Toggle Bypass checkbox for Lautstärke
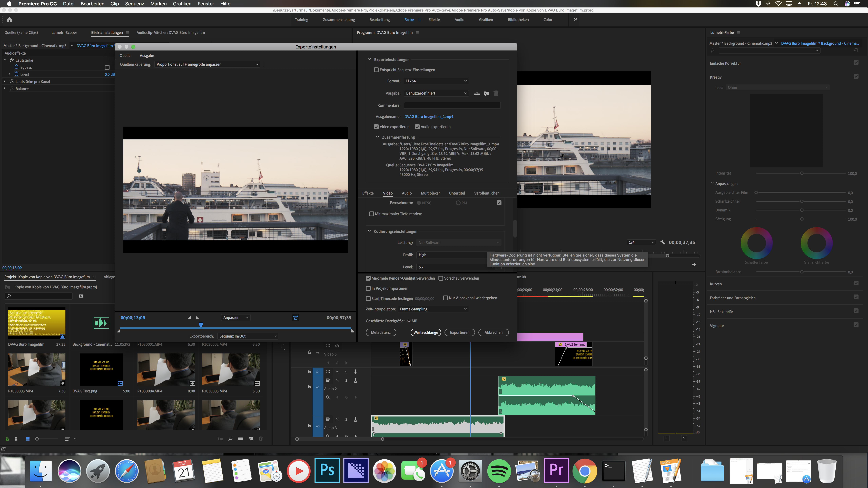Viewport: 868px width, 488px height. coord(107,67)
